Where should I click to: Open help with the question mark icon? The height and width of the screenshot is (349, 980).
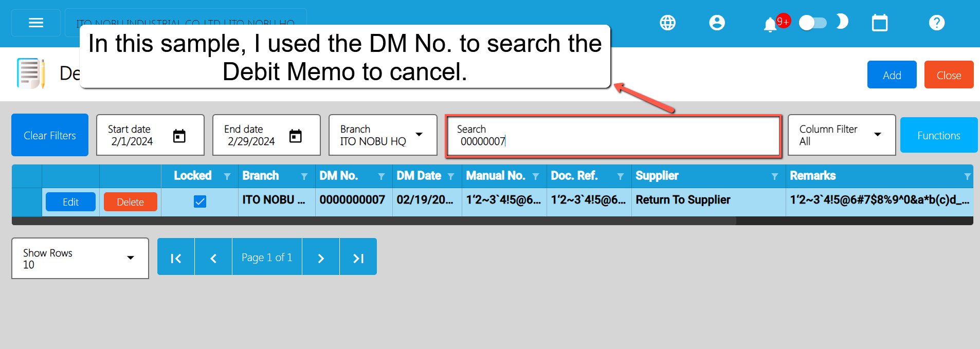pyautogui.click(x=937, y=23)
